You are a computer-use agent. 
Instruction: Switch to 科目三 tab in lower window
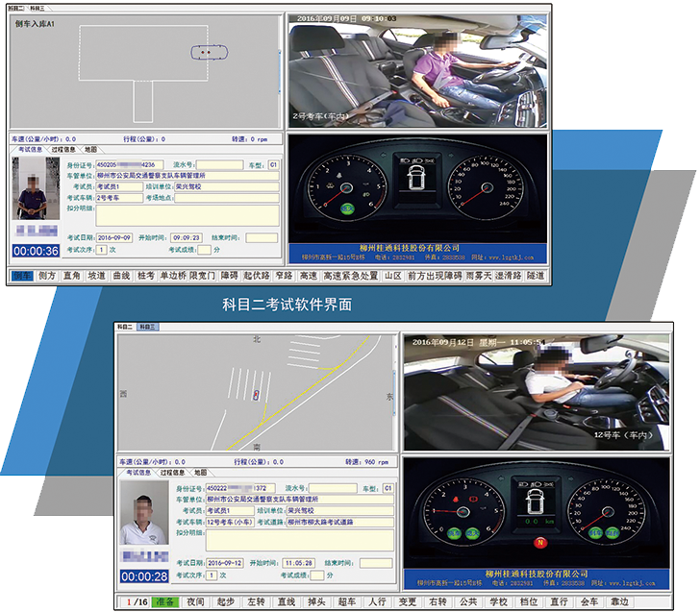(149, 328)
